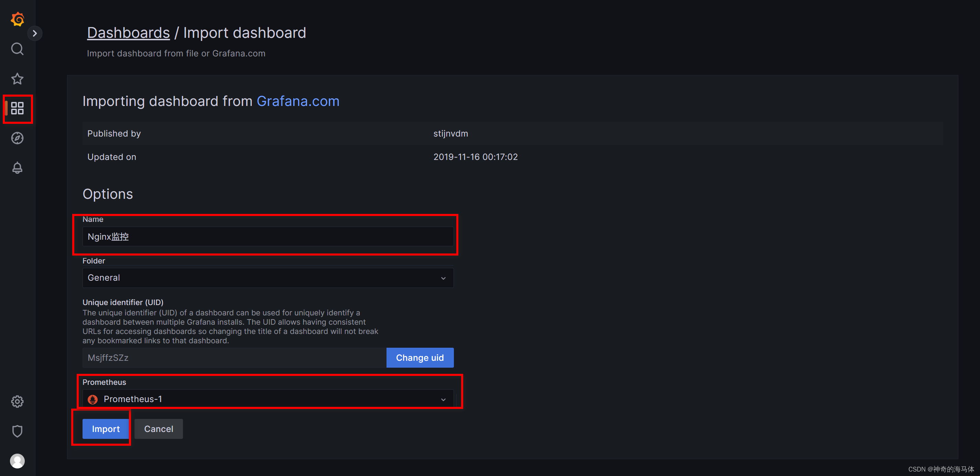Open the search magnifier in the sidebar
This screenshot has height=476, width=980.
point(17,49)
